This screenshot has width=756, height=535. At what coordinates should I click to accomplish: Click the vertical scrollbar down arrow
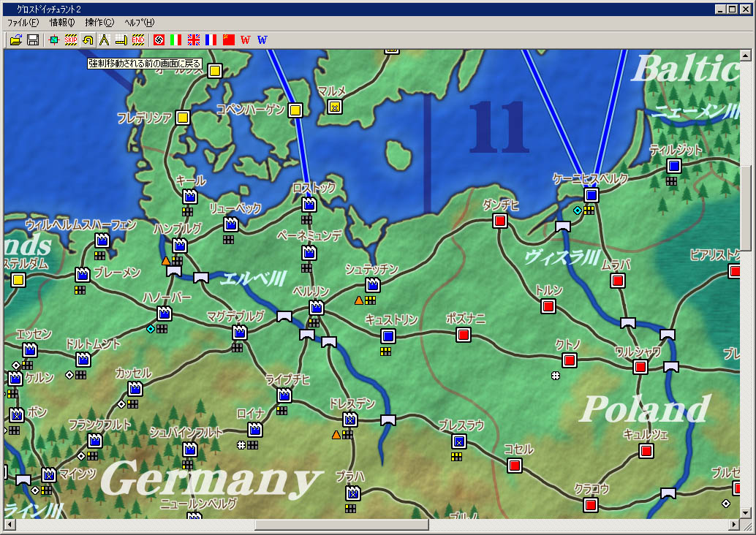point(745,512)
